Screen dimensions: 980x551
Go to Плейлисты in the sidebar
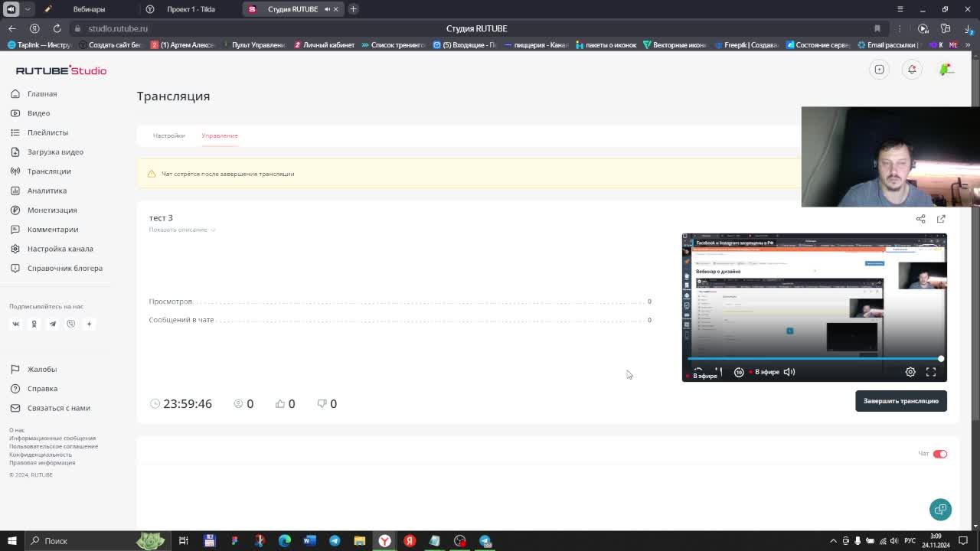tap(40, 132)
